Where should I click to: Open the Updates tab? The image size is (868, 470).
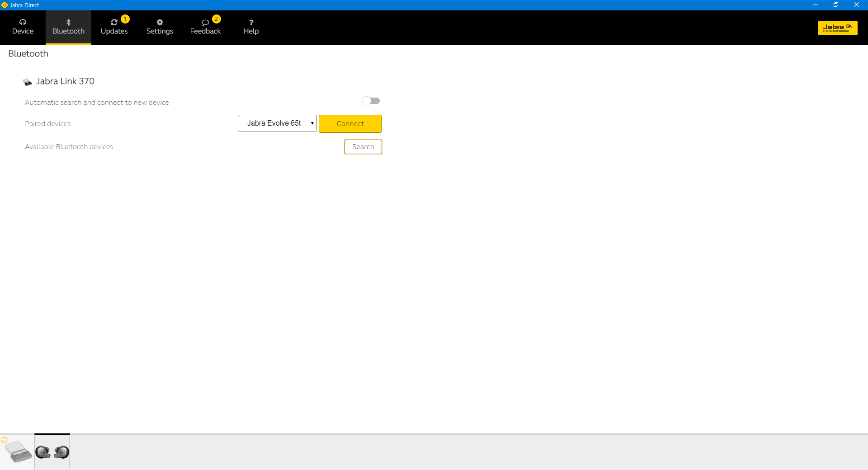point(114,27)
